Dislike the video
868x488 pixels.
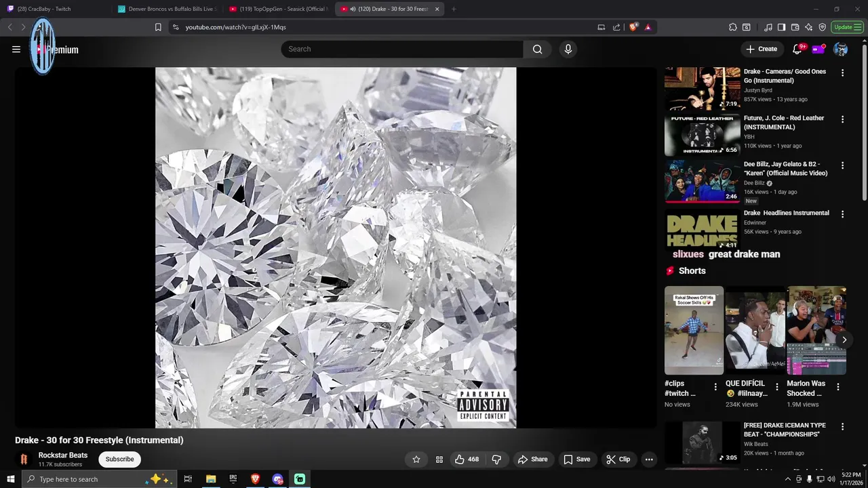[496, 460]
